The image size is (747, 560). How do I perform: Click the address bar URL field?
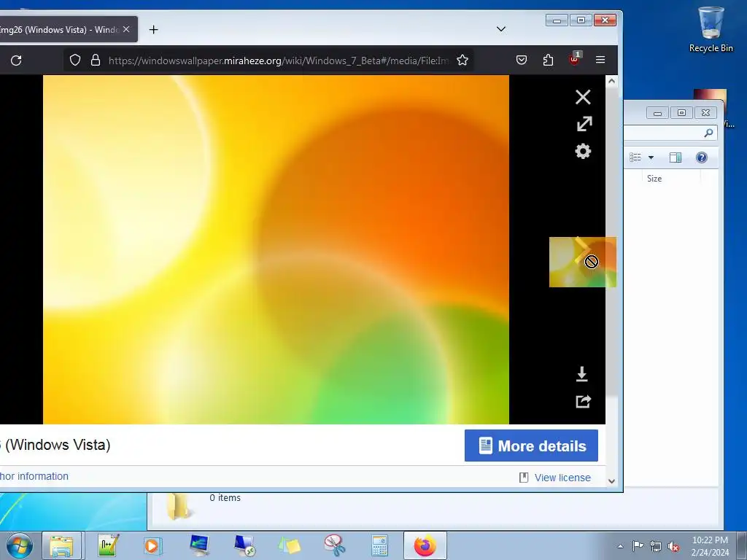(278, 61)
